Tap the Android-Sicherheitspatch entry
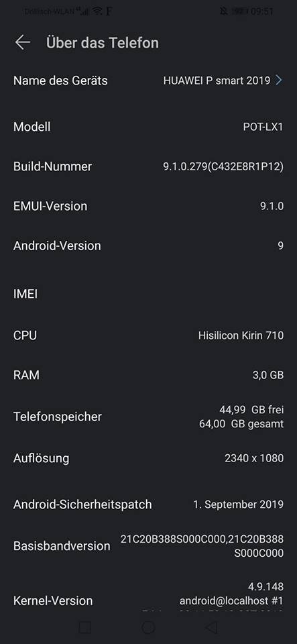This screenshot has width=297, height=644. [149, 504]
